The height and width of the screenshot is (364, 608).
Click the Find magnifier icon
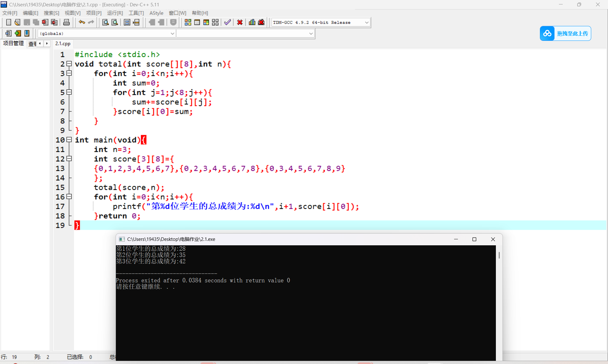coord(105,22)
